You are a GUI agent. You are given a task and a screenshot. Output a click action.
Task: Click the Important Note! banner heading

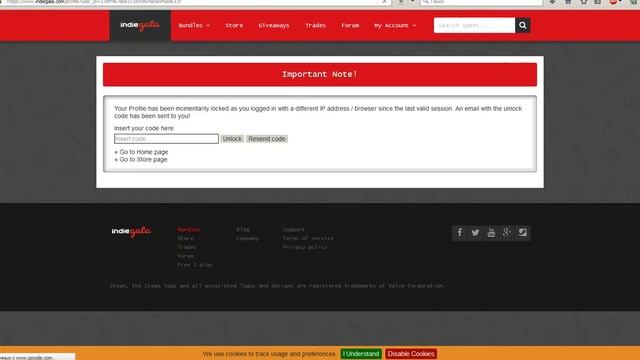(320, 74)
